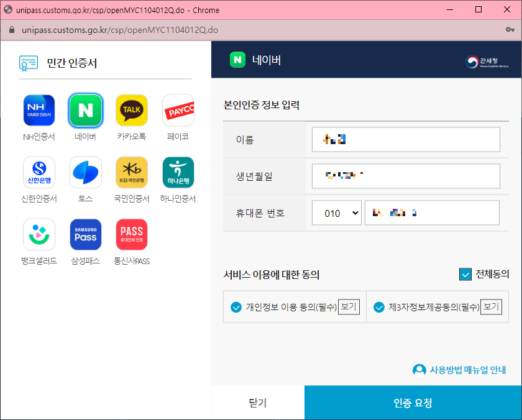The height and width of the screenshot is (420, 522).
Task: Click 보기 for 제3자정보제공동의
Action: (x=491, y=306)
